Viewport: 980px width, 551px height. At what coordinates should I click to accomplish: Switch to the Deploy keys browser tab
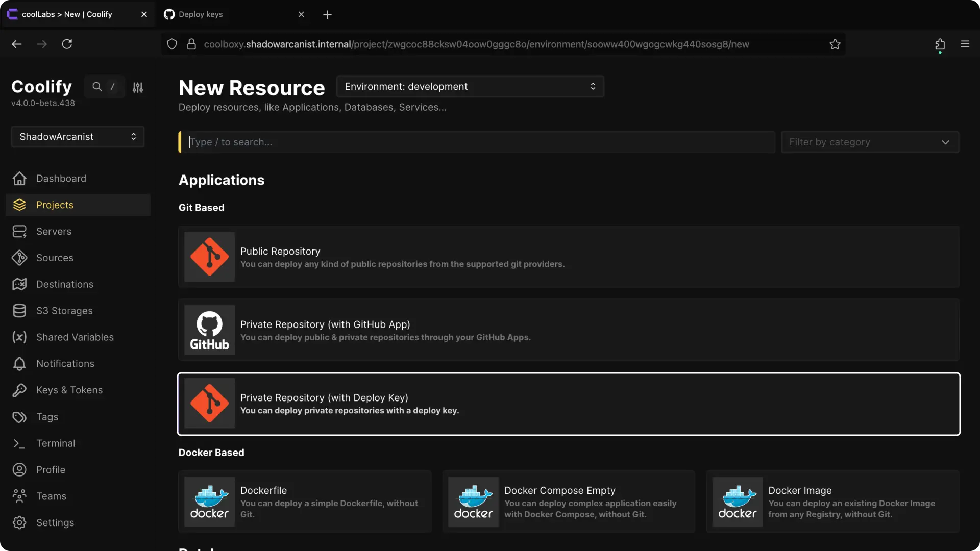(x=232, y=14)
